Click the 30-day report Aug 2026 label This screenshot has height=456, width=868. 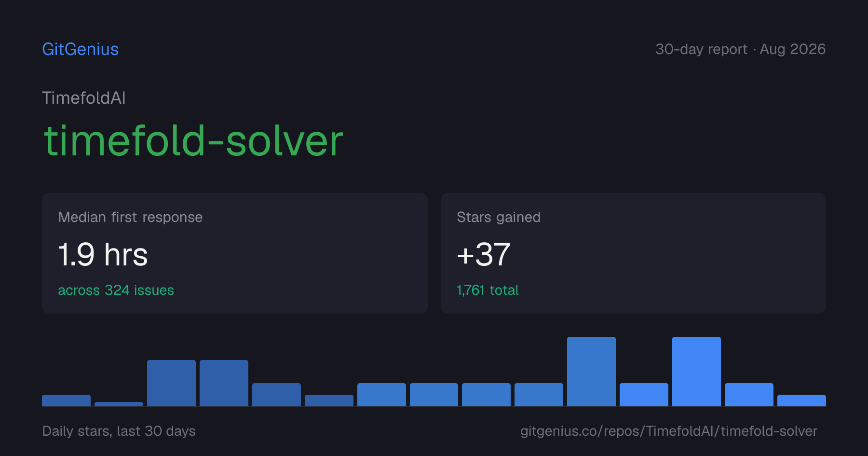tap(740, 49)
